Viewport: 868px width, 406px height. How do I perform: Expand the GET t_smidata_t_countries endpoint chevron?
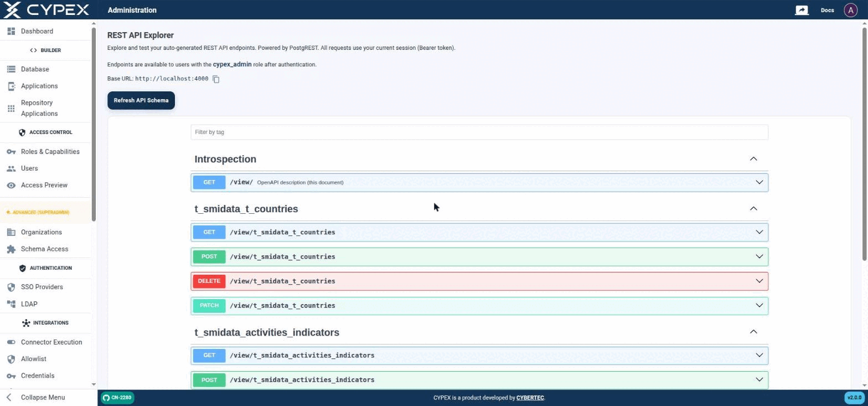pos(759,232)
